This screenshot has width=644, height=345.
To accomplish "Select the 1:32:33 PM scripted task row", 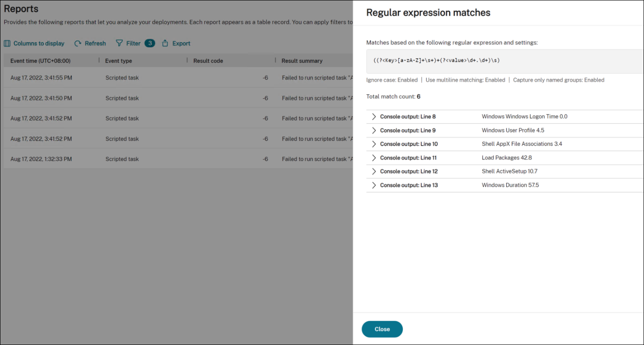I will pos(180,159).
